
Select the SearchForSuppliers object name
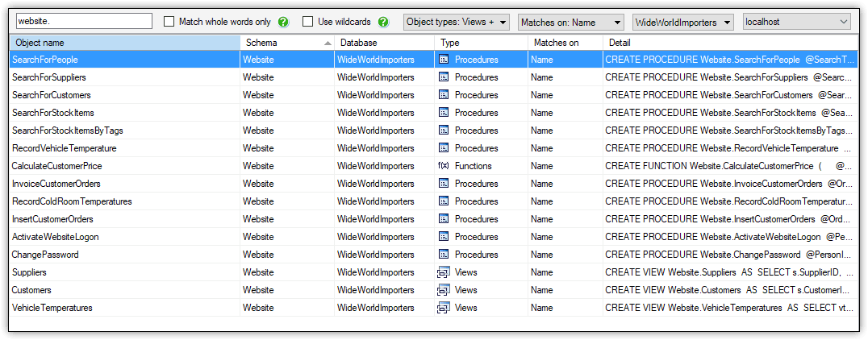pyautogui.click(x=48, y=77)
